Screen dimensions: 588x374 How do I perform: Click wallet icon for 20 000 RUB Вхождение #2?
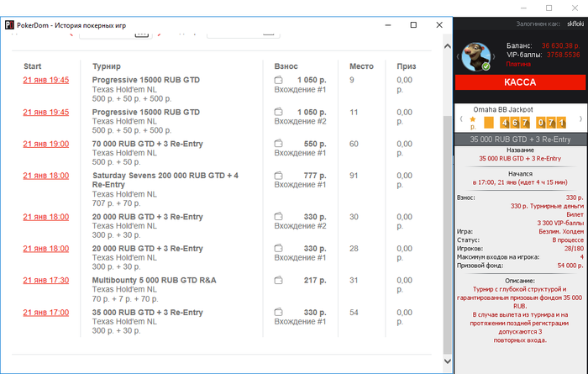278,217
